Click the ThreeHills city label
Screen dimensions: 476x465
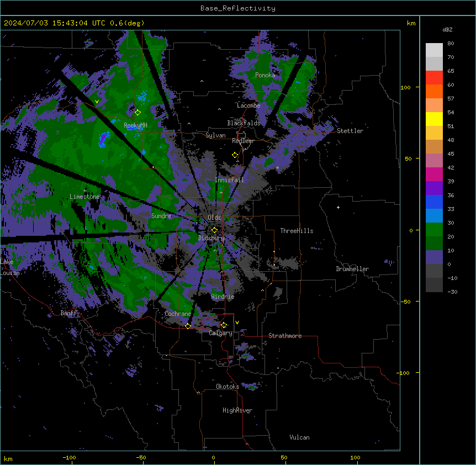click(x=297, y=231)
